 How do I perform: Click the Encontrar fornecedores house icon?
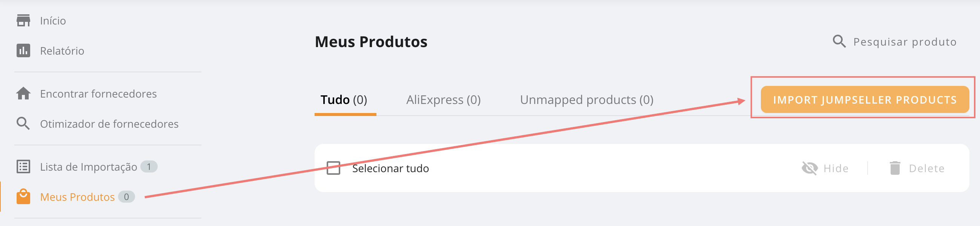[x=23, y=93]
